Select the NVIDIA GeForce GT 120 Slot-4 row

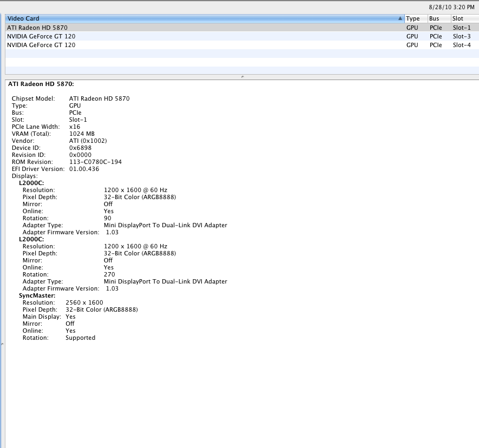(x=242, y=45)
